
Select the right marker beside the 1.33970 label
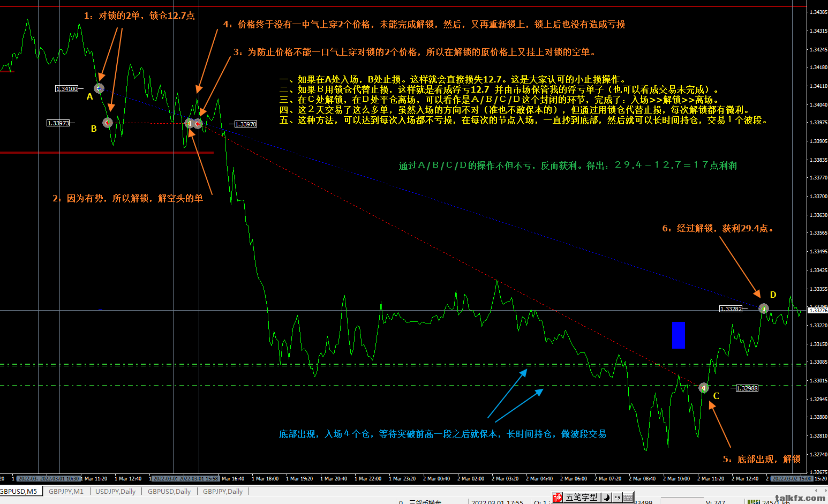pyautogui.click(x=198, y=124)
